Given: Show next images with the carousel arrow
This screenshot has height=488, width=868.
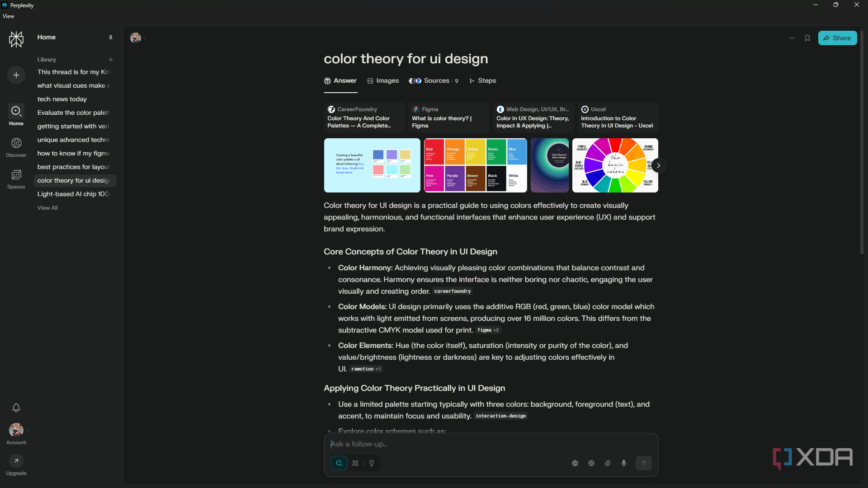Looking at the screenshot, I should [x=659, y=165].
